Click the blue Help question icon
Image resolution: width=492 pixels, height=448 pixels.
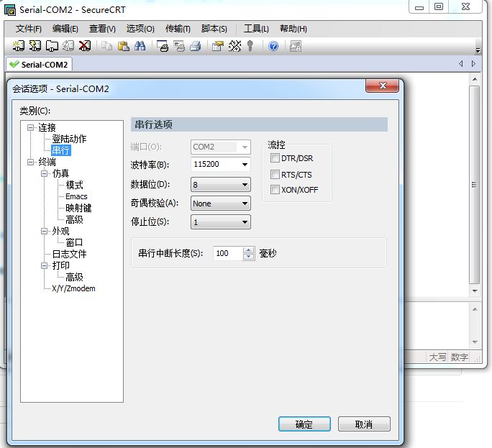point(273,46)
